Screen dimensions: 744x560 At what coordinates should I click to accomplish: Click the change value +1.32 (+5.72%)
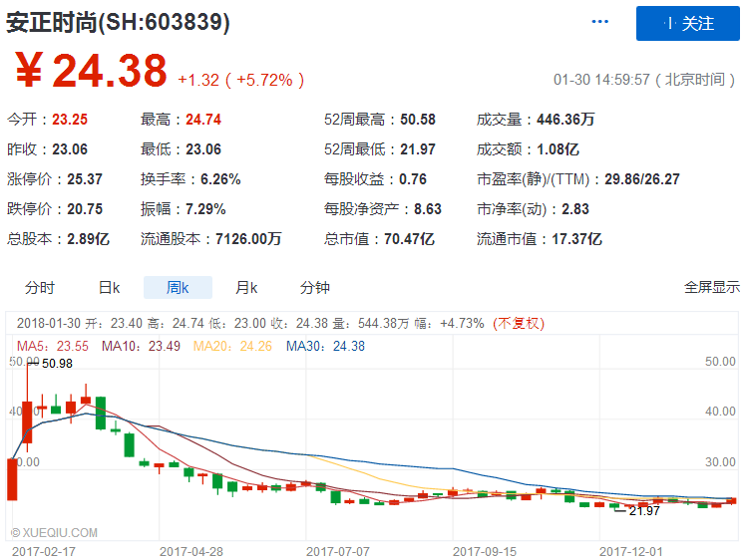[x=240, y=80]
